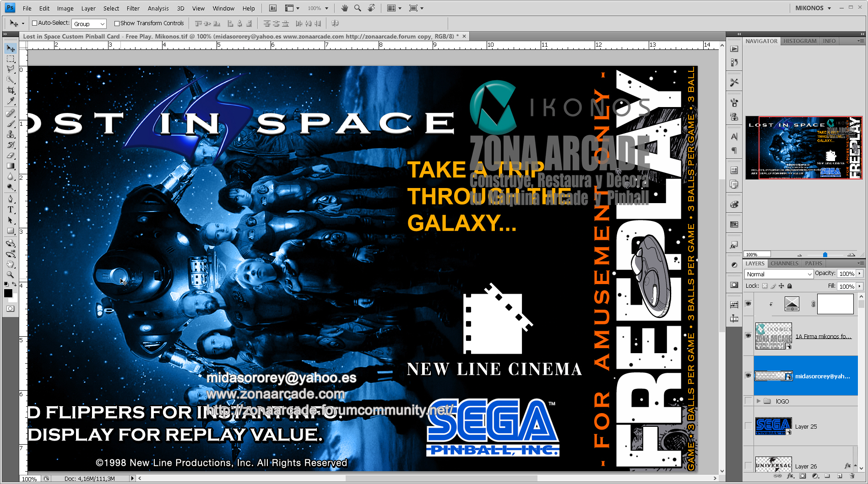Enable the Auto-Select checkbox

[x=34, y=23]
